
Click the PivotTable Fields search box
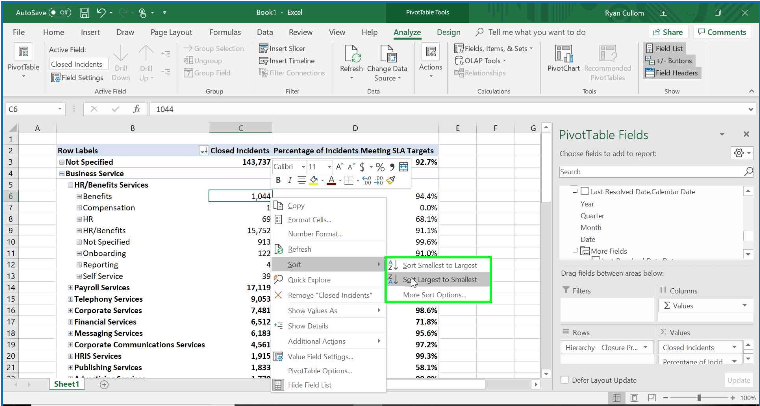656,172
